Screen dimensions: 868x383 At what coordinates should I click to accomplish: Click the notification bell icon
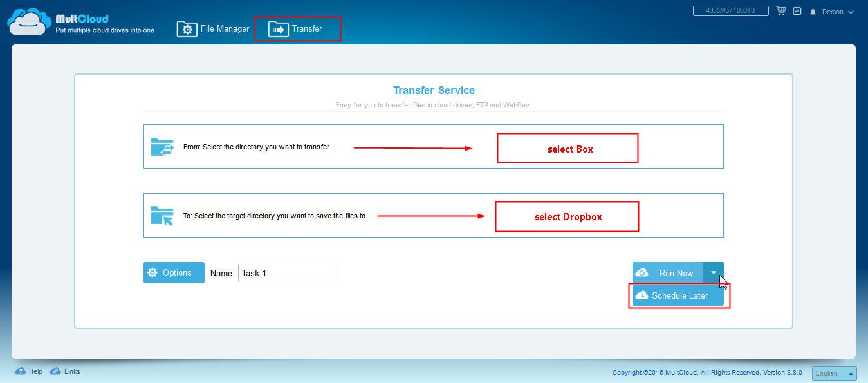click(x=813, y=12)
